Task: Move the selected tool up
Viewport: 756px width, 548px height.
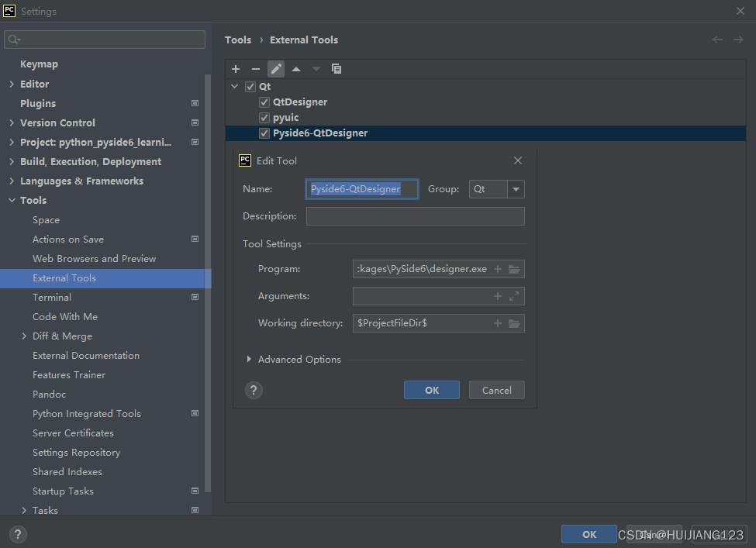Action: coord(296,69)
